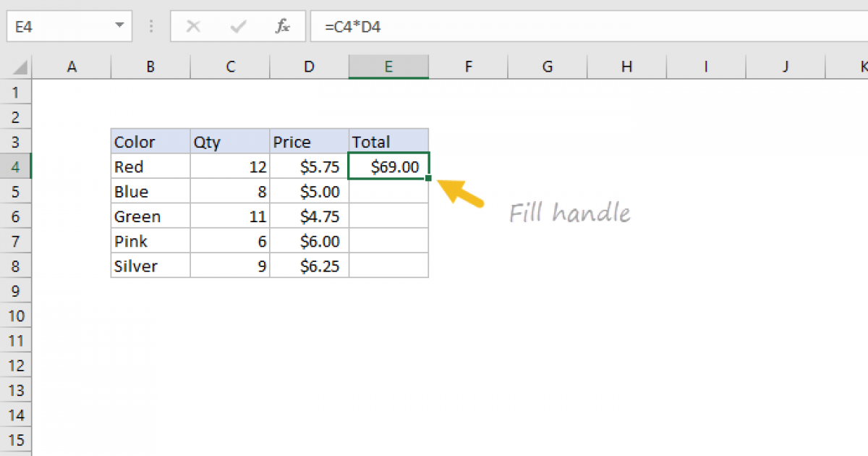The height and width of the screenshot is (456, 868).
Task: Click the Pink price cell $6.00
Action: 309,241
